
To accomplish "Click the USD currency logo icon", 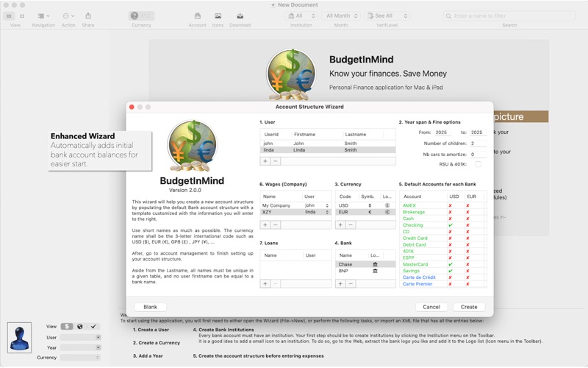I will pyautogui.click(x=387, y=205).
